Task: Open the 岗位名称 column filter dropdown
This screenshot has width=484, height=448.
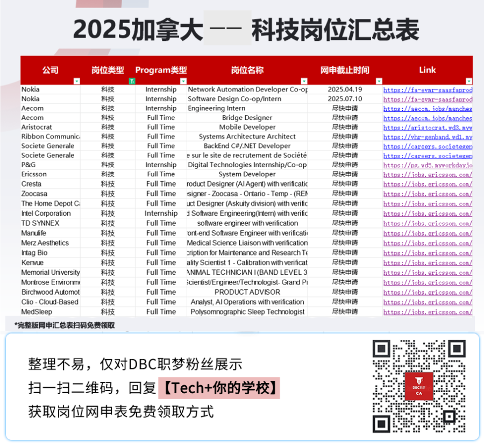Action: tap(304, 81)
